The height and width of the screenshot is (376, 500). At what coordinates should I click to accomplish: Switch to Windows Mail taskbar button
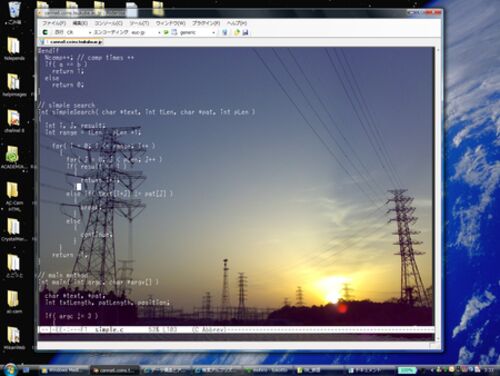pyautogui.click(x=63, y=370)
